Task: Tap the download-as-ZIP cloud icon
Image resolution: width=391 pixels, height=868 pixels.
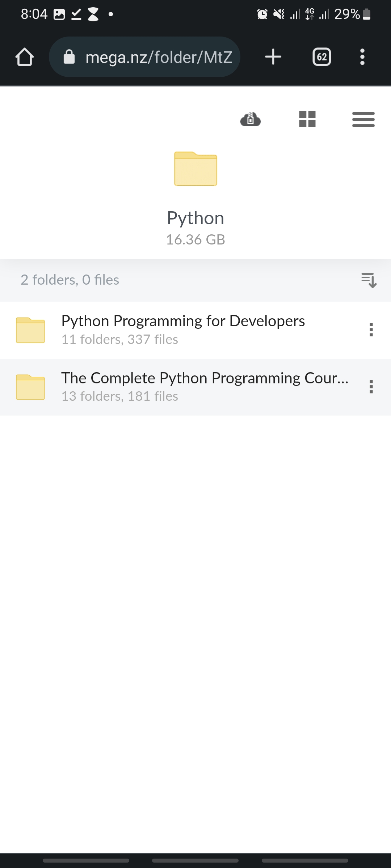Action: [251, 119]
